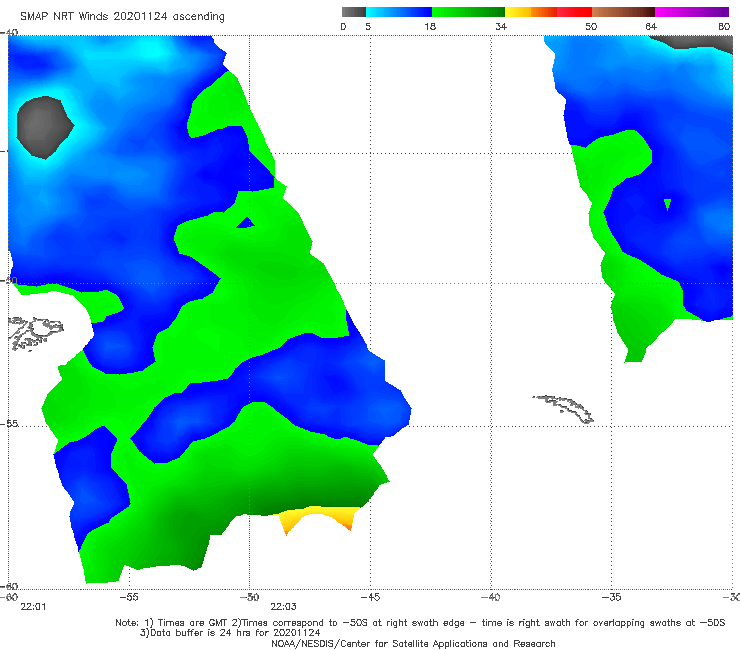Click the longitude axis label '-45'
This screenshot has height=650, width=740.
tap(370, 597)
